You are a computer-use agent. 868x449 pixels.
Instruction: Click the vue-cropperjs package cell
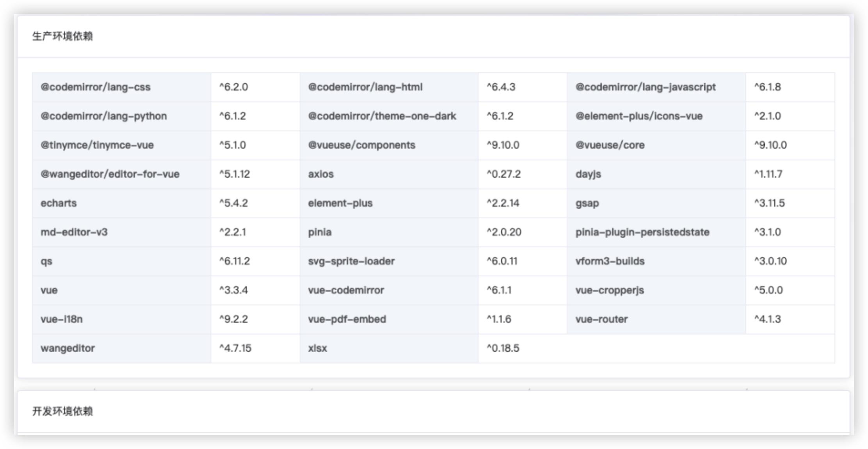point(656,290)
